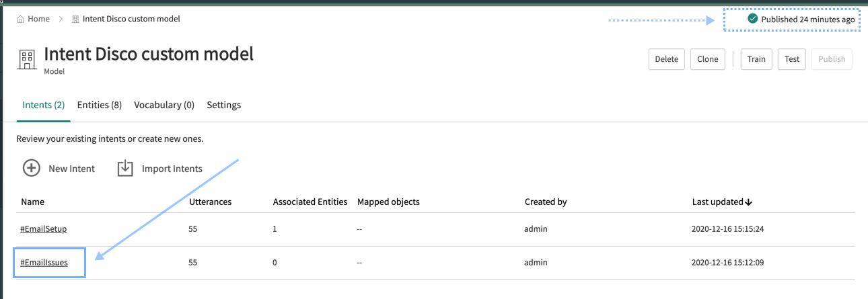Screen dimensions: 868x299
Task: Open the Settings tab
Action: (x=223, y=105)
